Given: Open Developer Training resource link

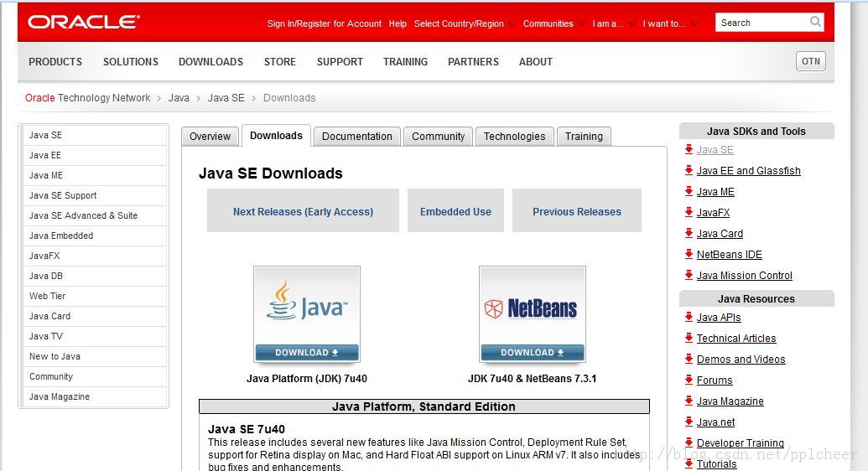Looking at the screenshot, I should pos(741,443).
